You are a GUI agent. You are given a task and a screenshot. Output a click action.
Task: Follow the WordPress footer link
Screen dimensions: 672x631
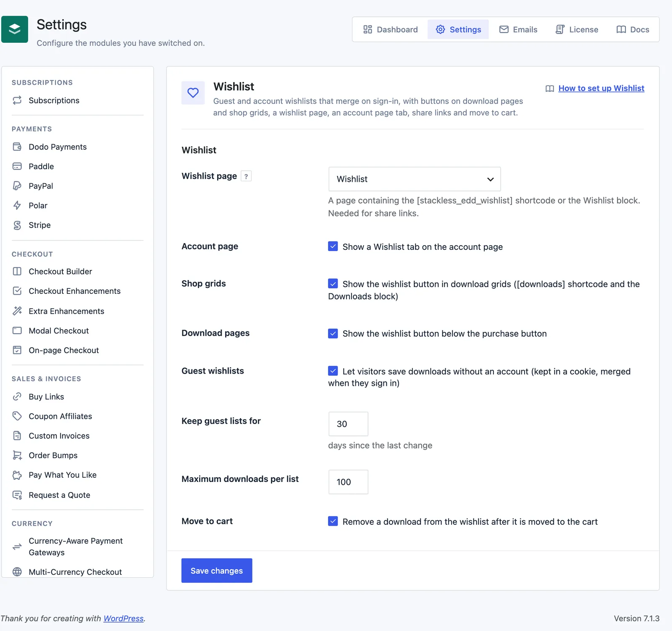pyautogui.click(x=123, y=618)
